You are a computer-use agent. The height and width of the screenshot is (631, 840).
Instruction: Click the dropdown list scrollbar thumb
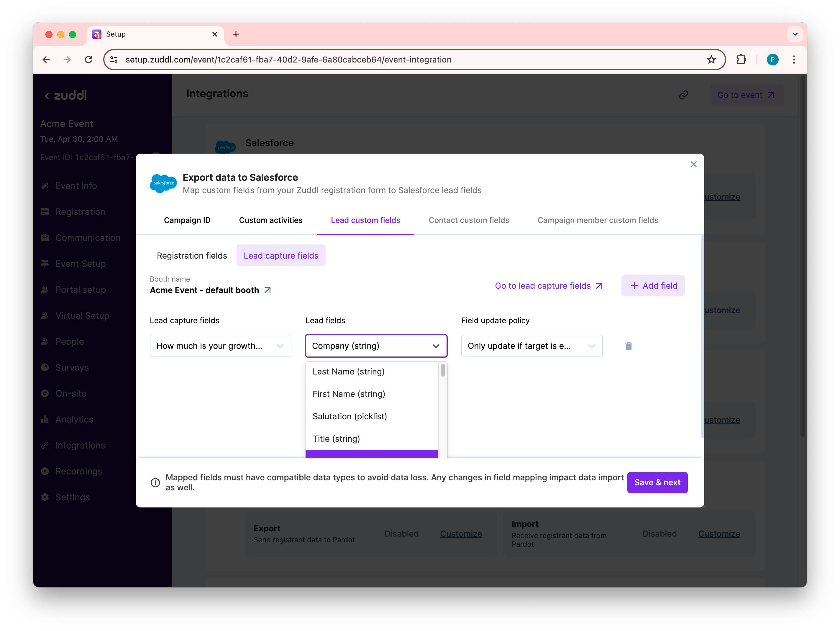pyautogui.click(x=443, y=370)
